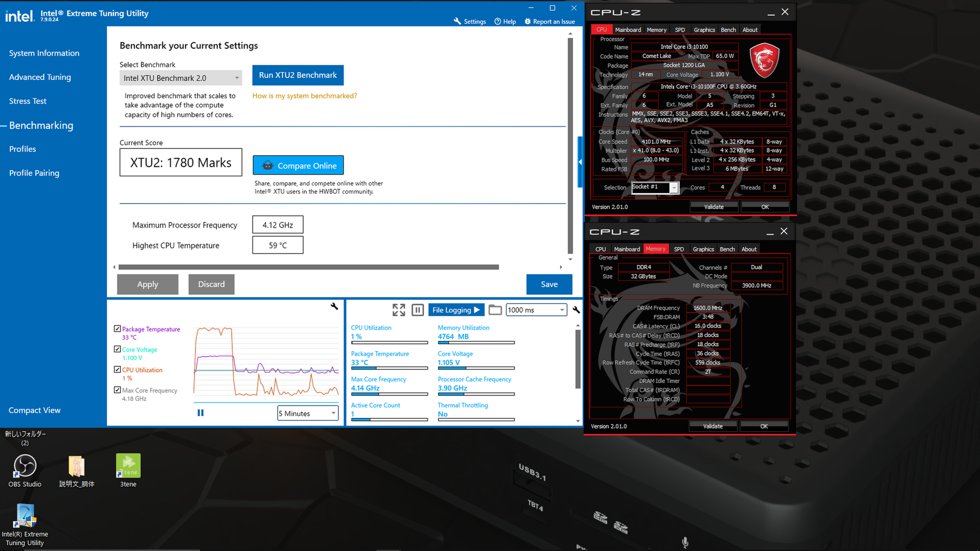The image size is (980, 551).
Task: Open the 説明文_胴体 desktop folder
Action: pos(77,470)
